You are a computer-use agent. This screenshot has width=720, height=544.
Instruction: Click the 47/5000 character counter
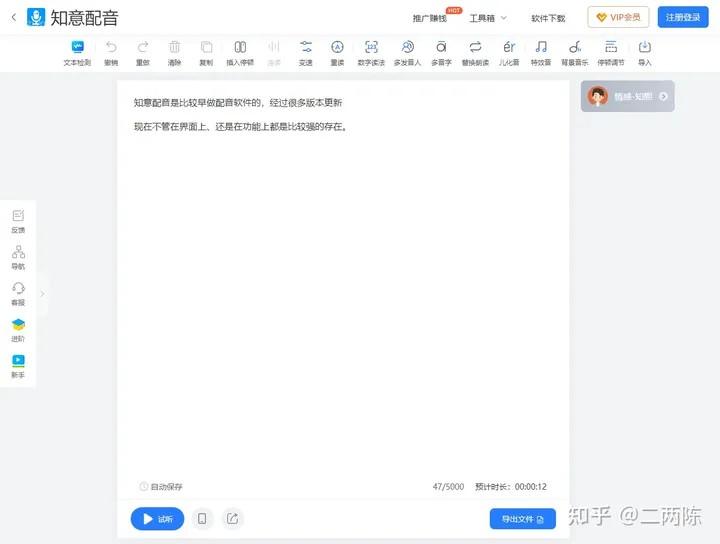pyautogui.click(x=448, y=487)
